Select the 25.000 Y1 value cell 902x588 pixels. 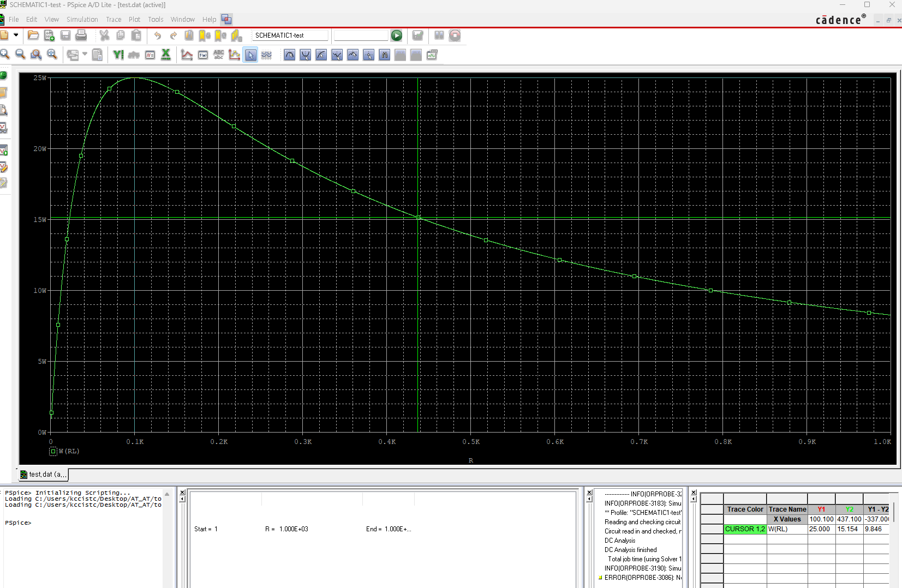pos(821,529)
